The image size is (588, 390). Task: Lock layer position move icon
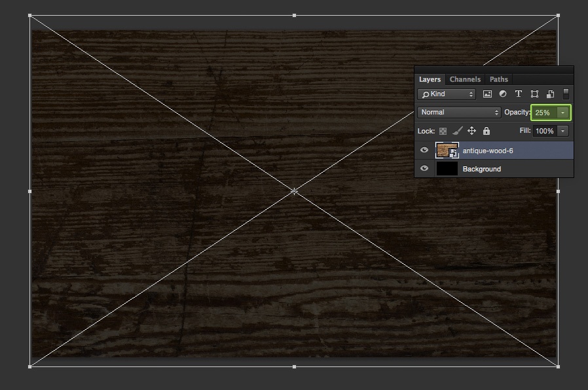point(471,131)
